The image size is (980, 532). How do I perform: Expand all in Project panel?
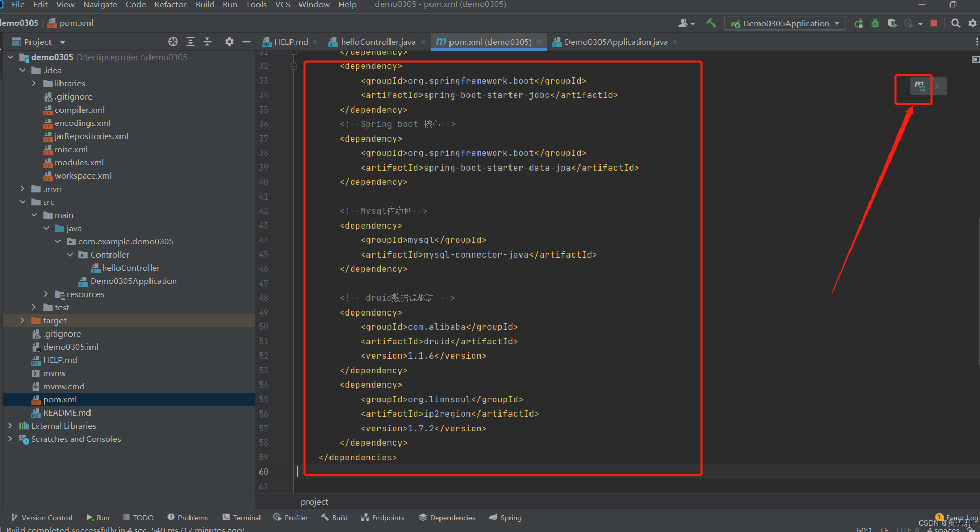coord(191,42)
